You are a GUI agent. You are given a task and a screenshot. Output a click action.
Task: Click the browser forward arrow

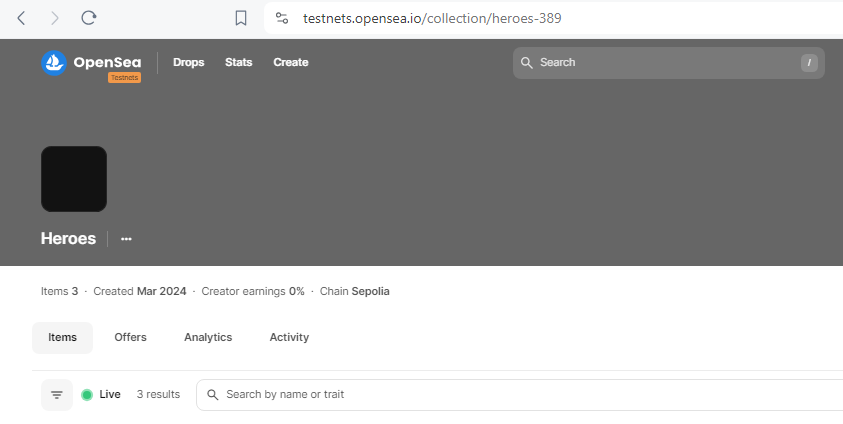[x=55, y=18]
